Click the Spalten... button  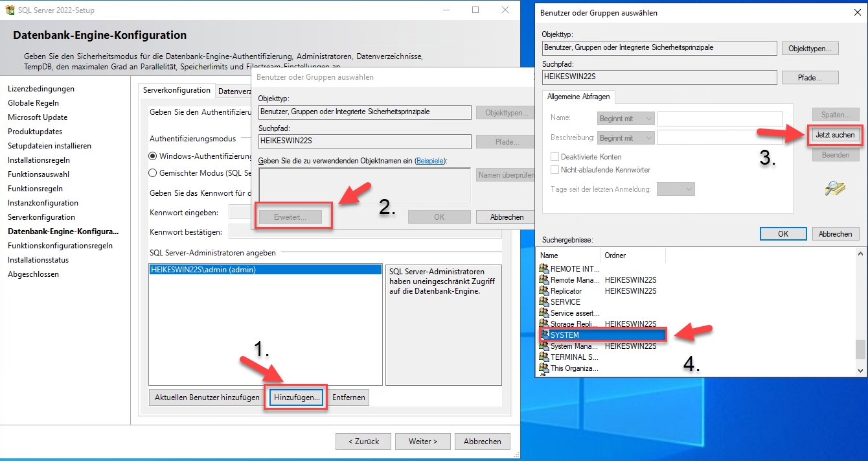point(836,115)
